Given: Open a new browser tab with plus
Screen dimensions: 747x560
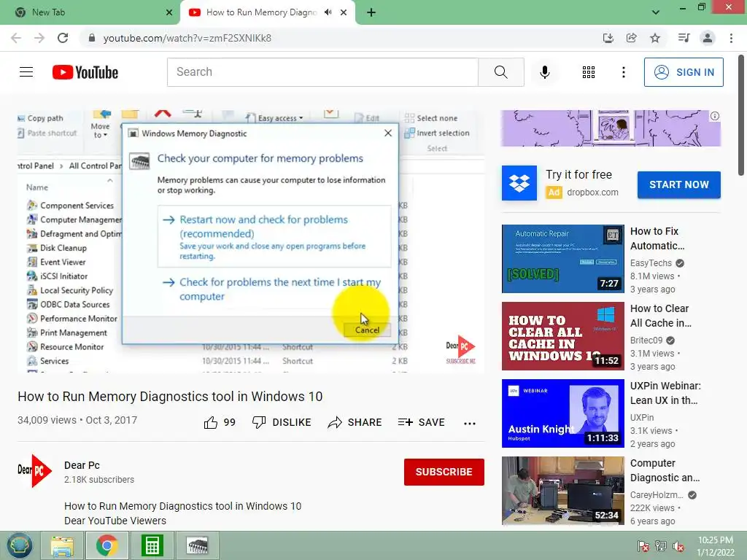Looking at the screenshot, I should coord(371,12).
